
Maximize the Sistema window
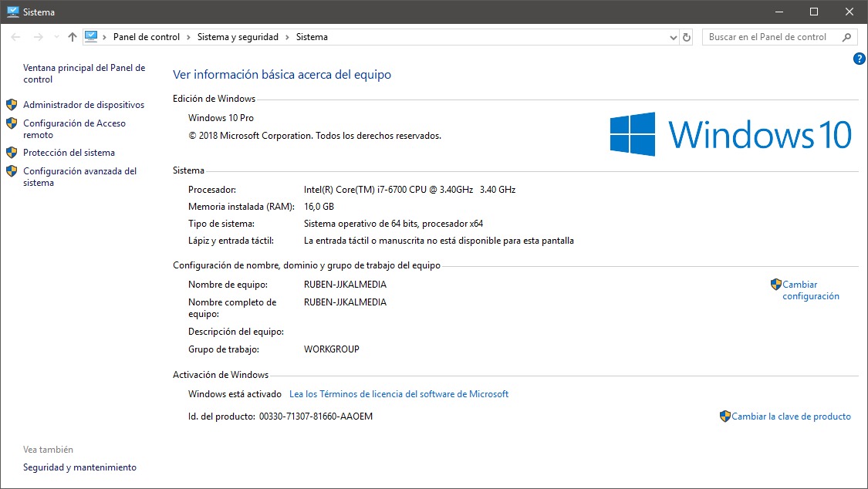coord(814,12)
